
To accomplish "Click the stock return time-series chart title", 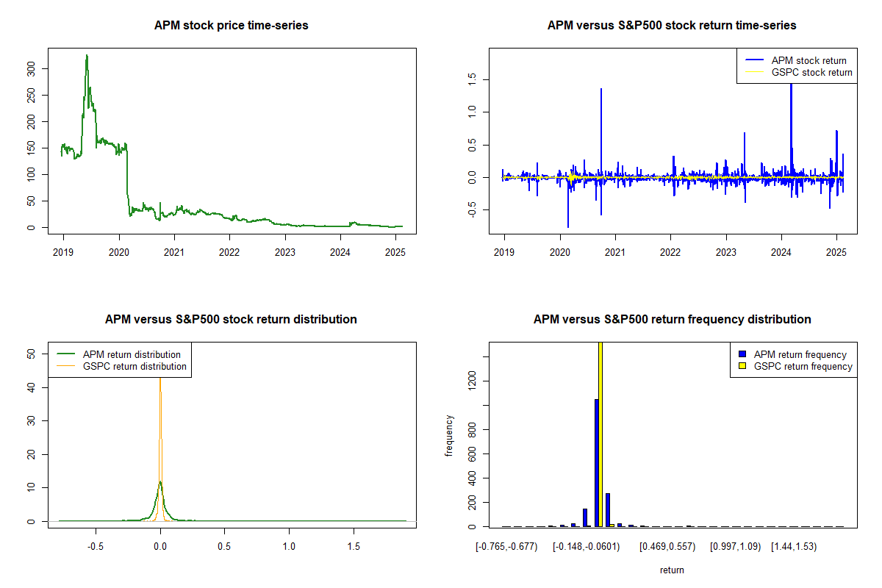I will pyautogui.click(x=672, y=26).
